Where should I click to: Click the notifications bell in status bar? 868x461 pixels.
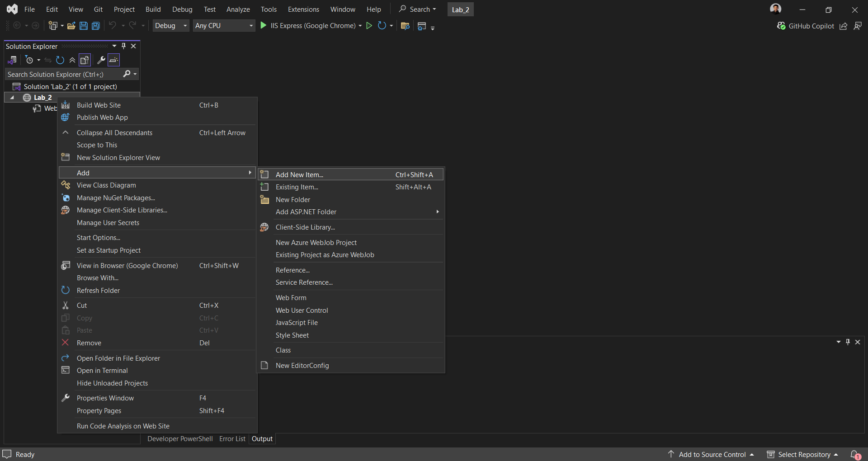[855, 454]
